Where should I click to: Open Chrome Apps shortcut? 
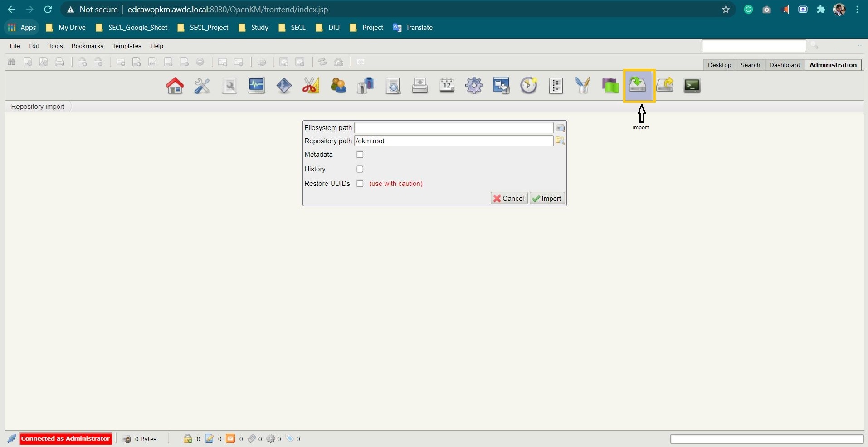point(22,28)
